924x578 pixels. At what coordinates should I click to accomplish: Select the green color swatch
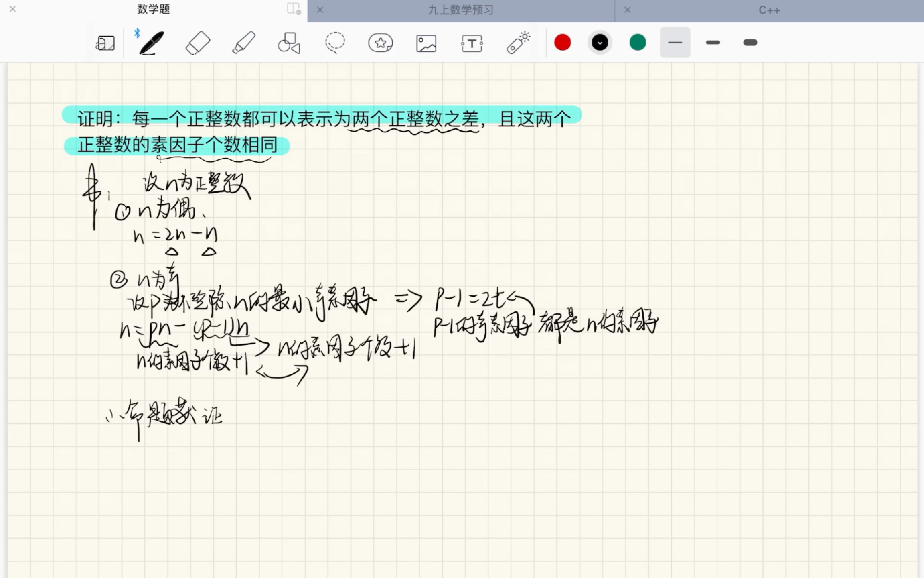click(x=637, y=42)
